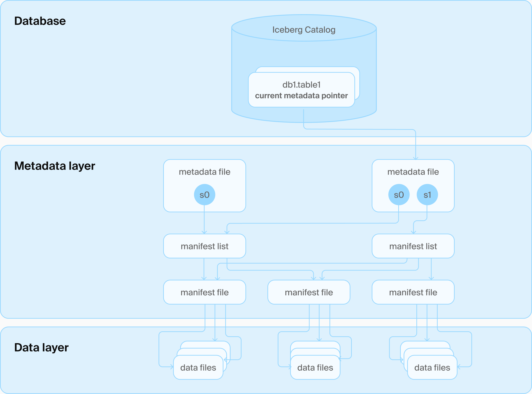Expand the right manifest list box
The image size is (532, 394).
pos(413,246)
